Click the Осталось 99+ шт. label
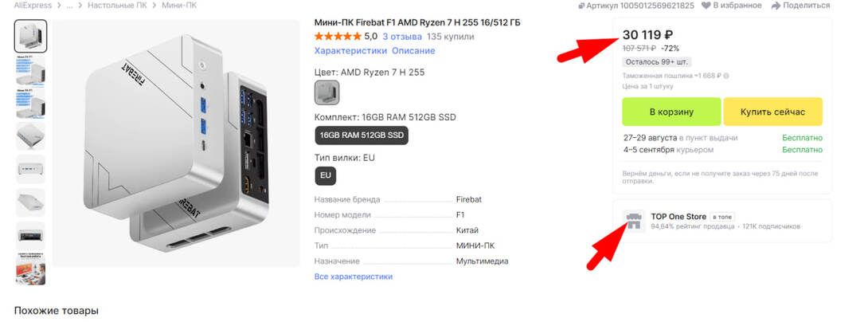The height and width of the screenshot is (322, 868). coord(656,62)
